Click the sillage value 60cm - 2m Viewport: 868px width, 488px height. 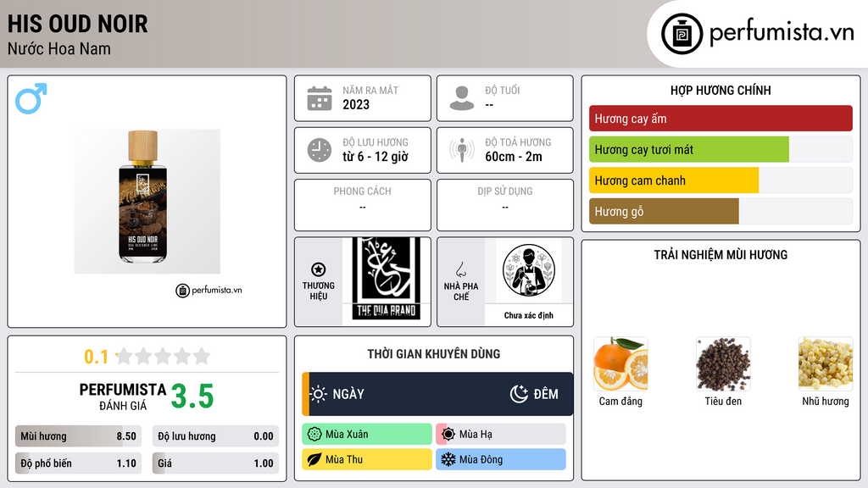pyautogui.click(x=514, y=157)
